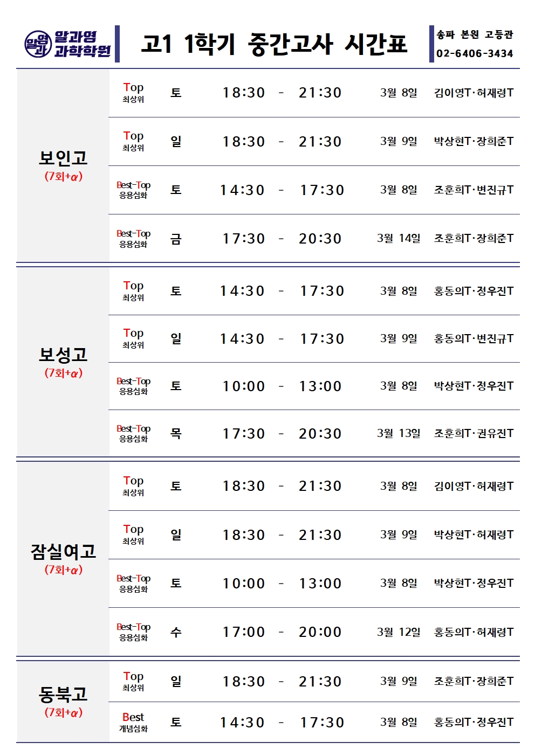
Task: Click the 잠실여고 school label
Action: pos(63,551)
